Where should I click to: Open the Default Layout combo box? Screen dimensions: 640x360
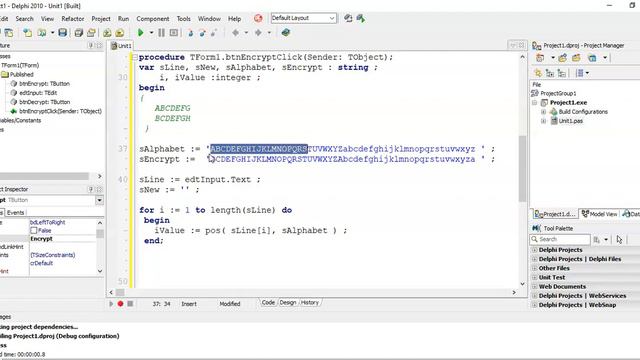coord(304,18)
